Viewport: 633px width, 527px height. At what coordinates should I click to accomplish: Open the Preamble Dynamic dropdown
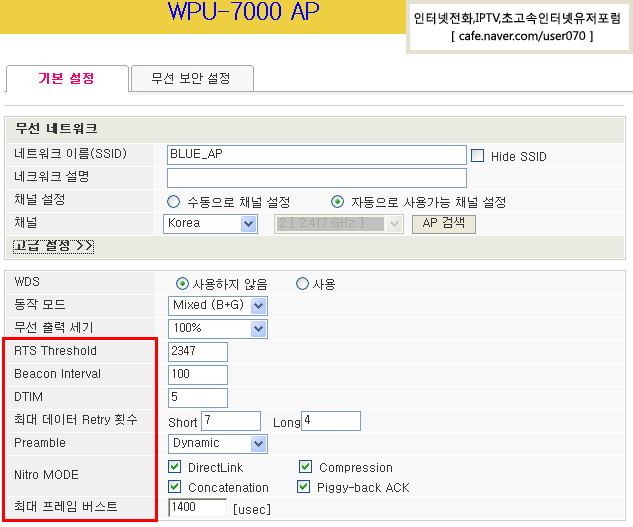coord(218,443)
